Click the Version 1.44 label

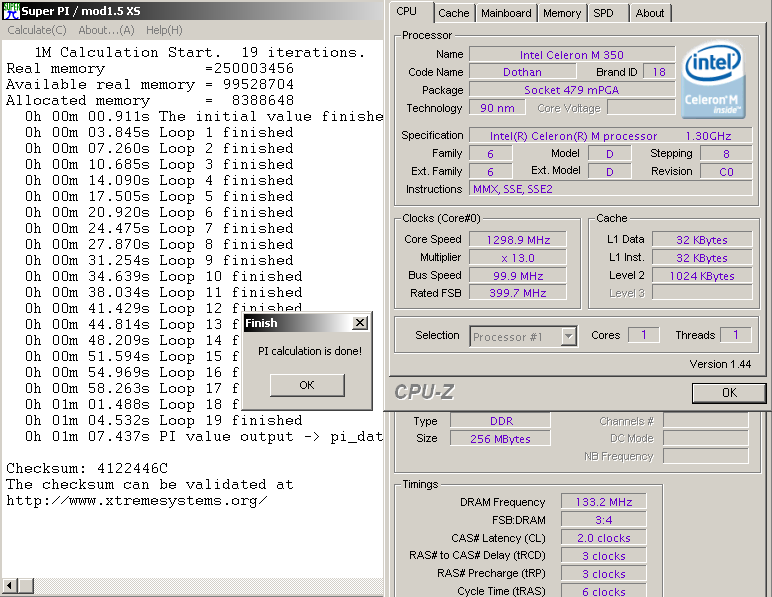[720, 364]
